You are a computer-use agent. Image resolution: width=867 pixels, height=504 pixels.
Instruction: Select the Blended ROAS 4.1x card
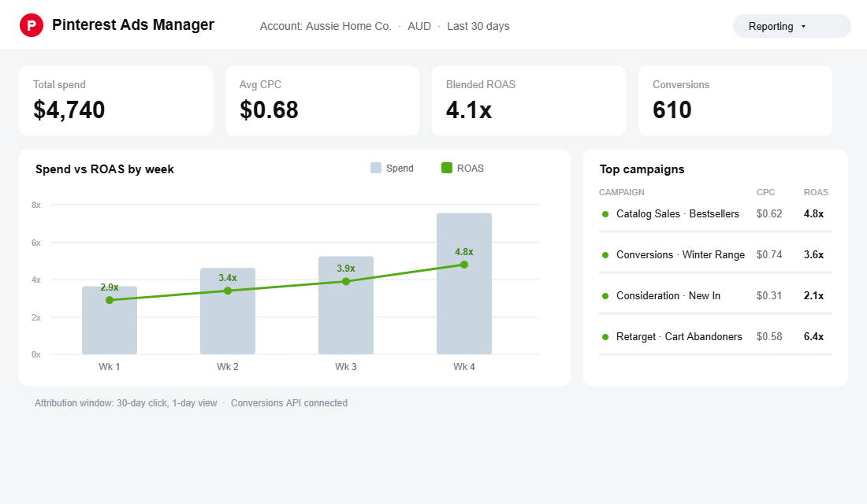529,101
